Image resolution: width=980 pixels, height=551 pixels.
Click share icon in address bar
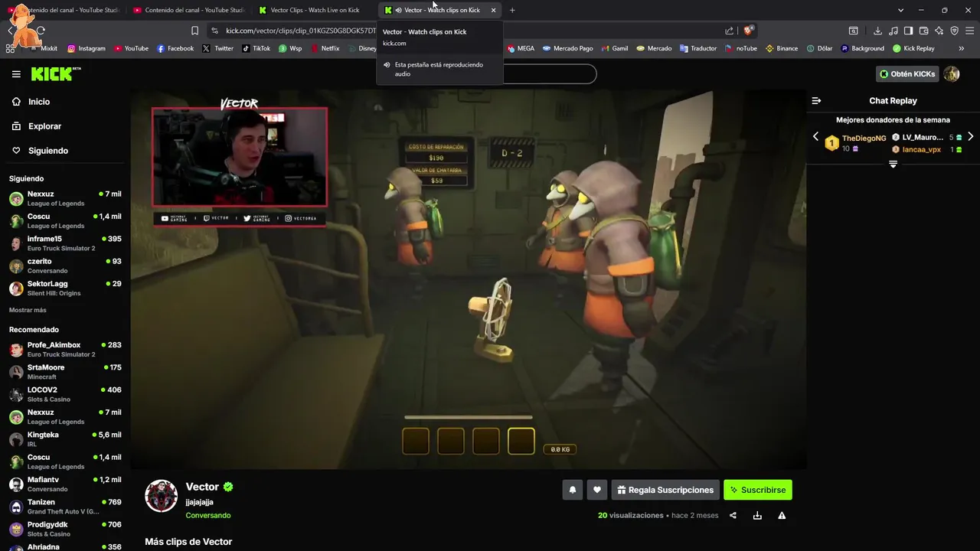(x=729, y=31)
